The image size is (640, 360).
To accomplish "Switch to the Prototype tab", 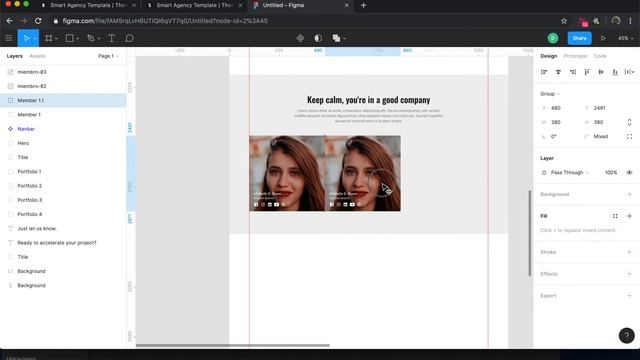I will [x=575, y=56].
